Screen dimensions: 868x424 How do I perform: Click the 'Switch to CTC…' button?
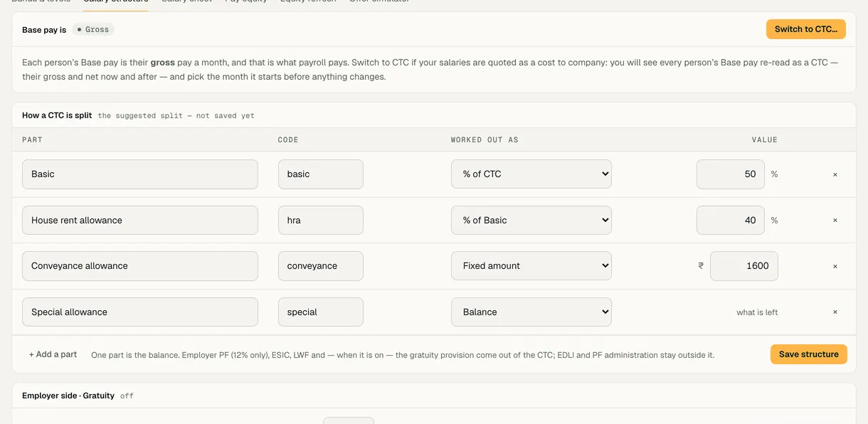[x=806, y=29]
